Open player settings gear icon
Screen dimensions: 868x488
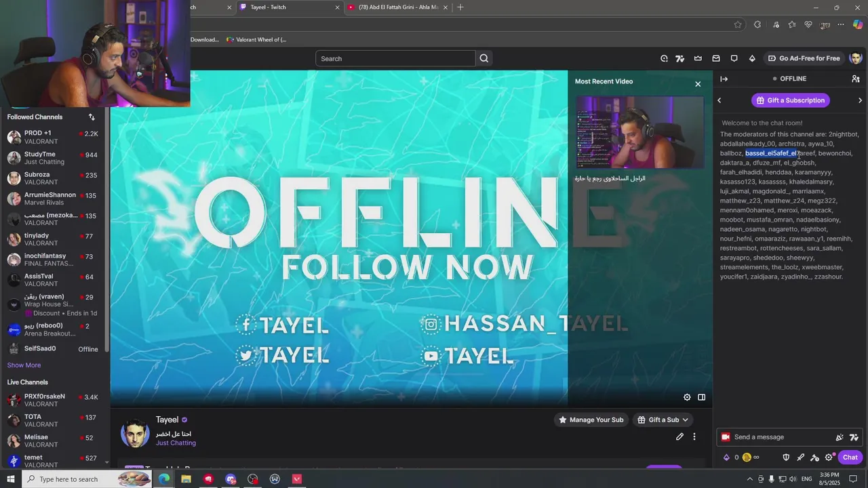pyautogui.click(x=687, y=397)
